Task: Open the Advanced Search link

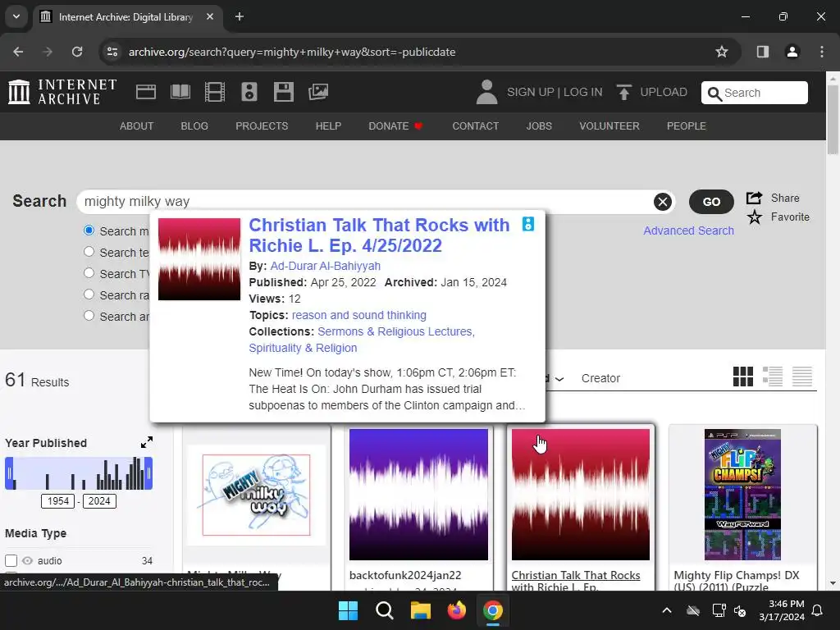Action: pos(688,231)
